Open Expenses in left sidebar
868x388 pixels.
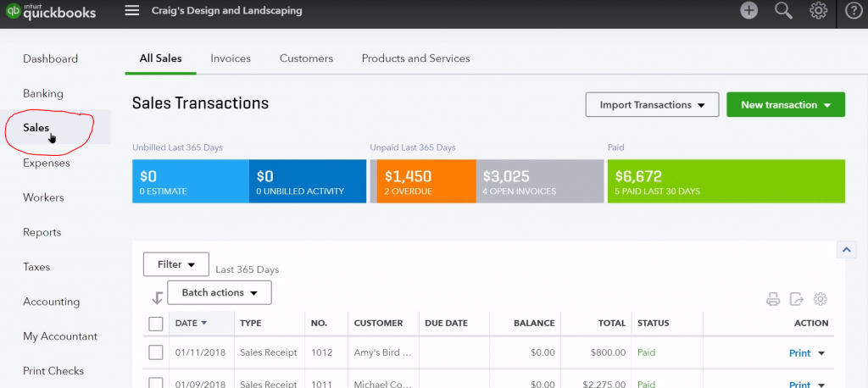coord(47,163)
